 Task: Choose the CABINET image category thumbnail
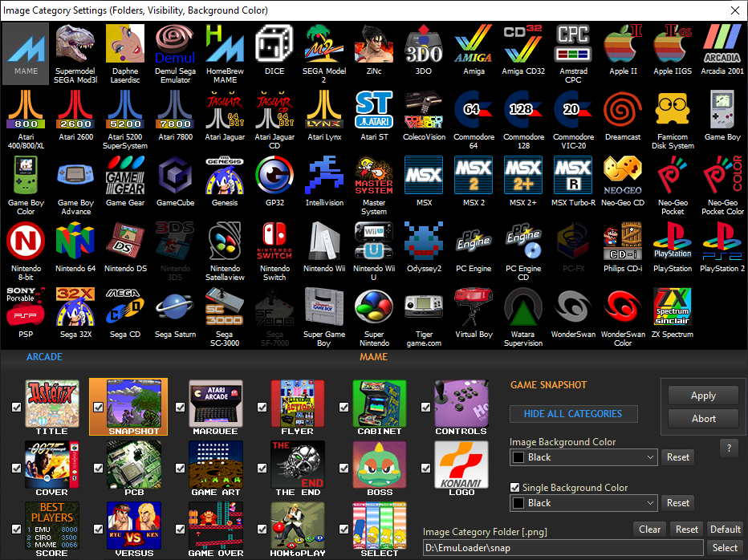pos(379,403)
